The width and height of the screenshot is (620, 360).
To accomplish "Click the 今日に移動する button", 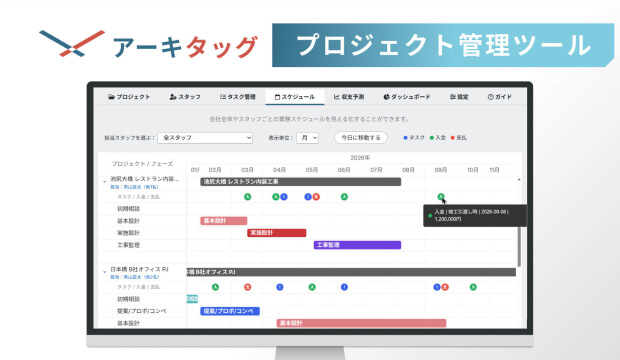I will (361, 138).
